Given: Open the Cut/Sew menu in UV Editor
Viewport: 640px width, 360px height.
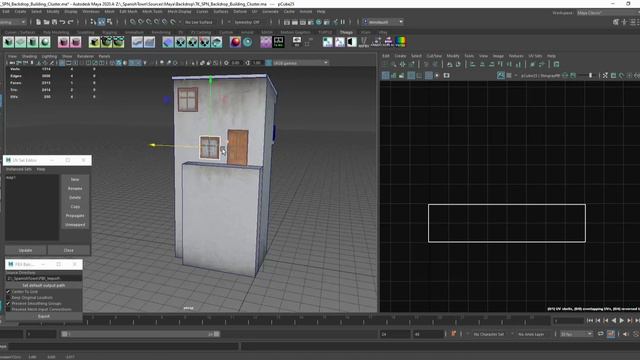Looking at the screenshot, I should [x=434, y=56].
